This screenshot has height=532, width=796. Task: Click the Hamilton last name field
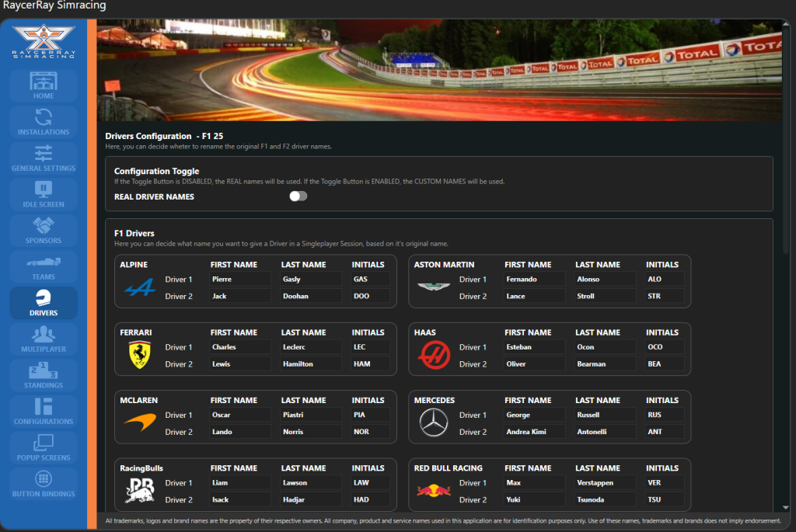[x=310, y=364]
